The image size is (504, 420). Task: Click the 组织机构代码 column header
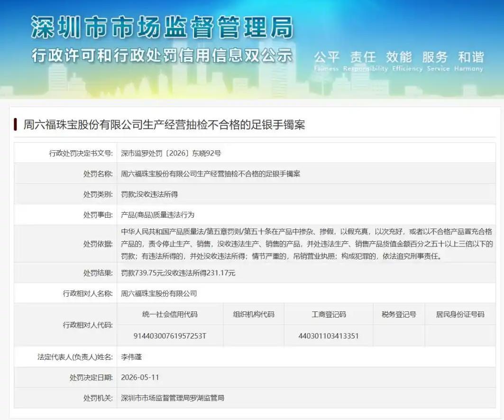tap(254, 314)
